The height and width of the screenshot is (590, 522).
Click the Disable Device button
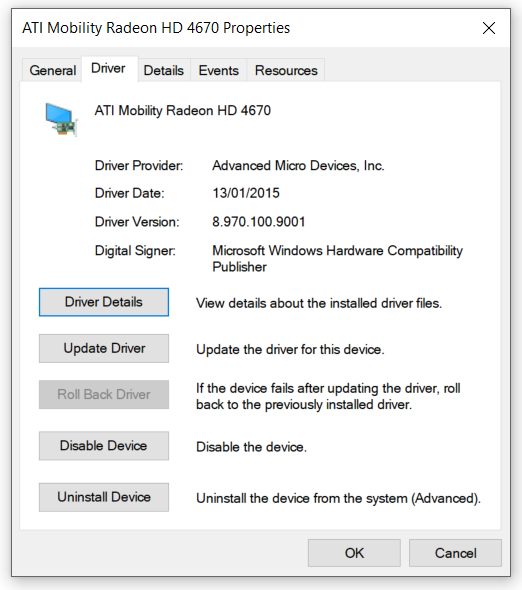click(104, 446)
